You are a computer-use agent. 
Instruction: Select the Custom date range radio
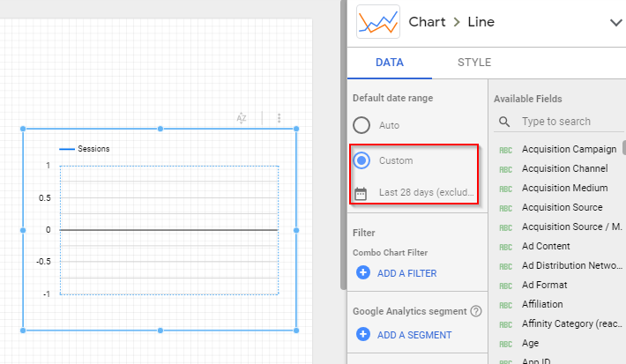tap(361, 160)
